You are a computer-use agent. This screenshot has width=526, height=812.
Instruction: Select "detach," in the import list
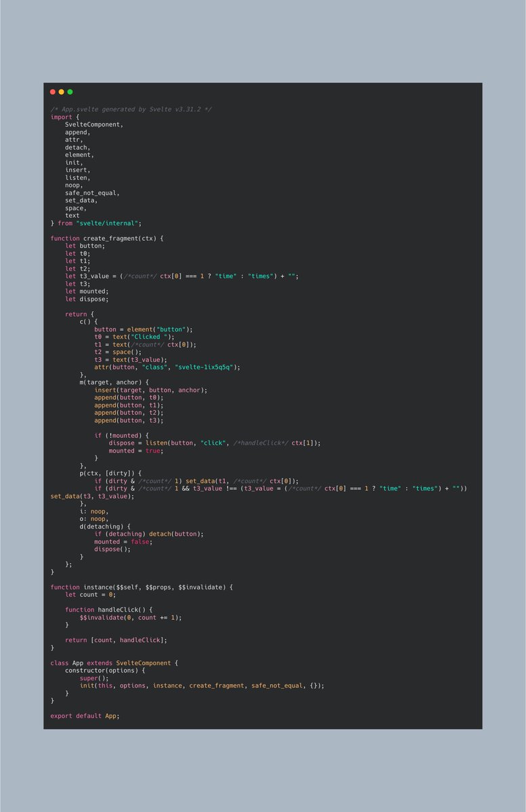point(78,147)
